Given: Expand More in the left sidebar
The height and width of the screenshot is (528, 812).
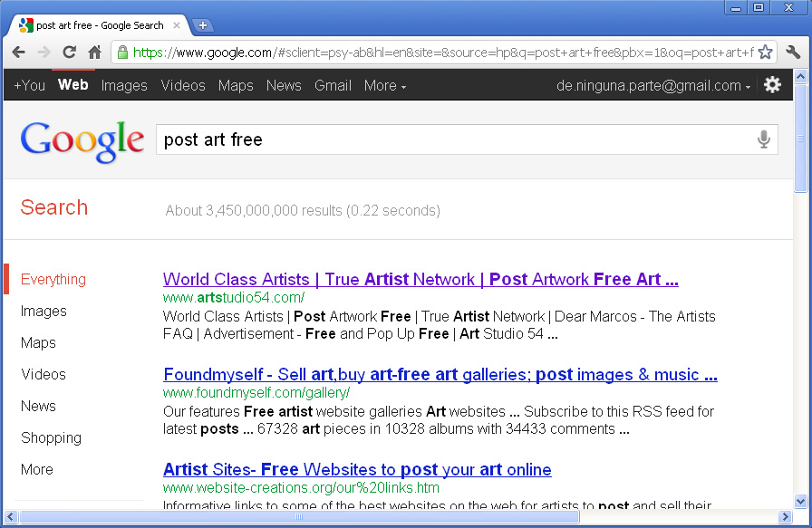Looking at the screenshot, I should coord(37,469).
